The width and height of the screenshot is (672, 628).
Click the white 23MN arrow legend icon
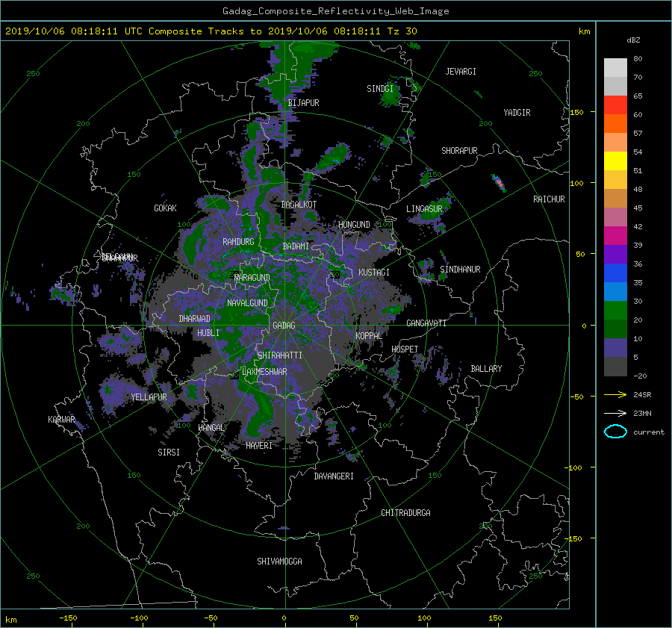tap(615, 413)
